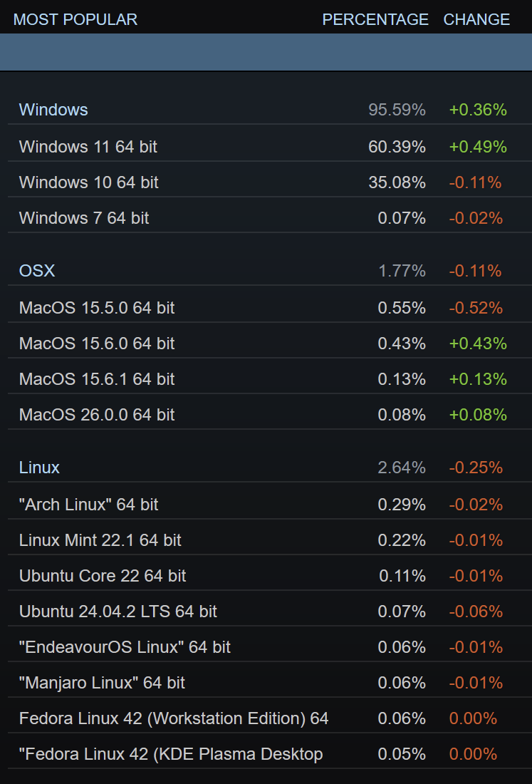
Task: Click the MacOS 26.0.0 64 bit entry
Action: (97, 415)
